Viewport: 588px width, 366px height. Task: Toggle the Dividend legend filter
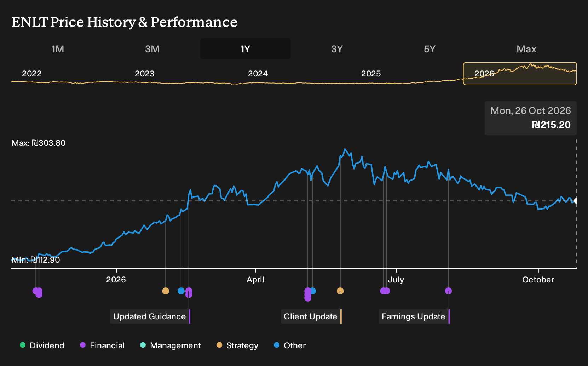coord(42,345)
